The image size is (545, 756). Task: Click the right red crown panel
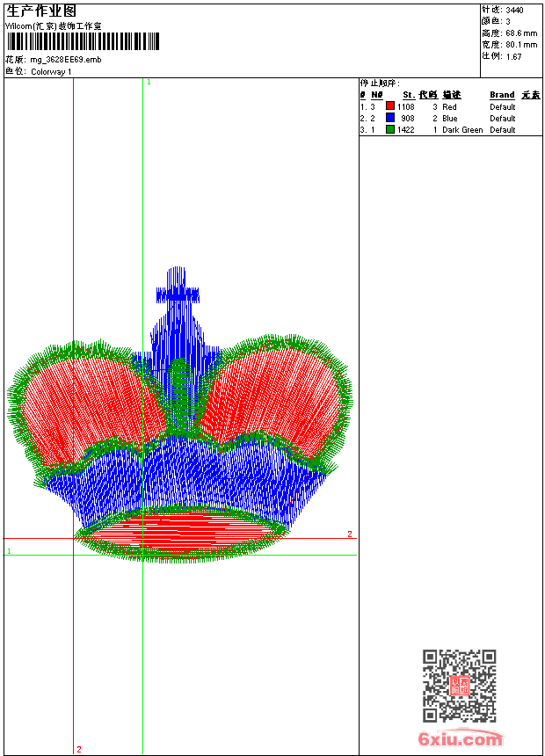[x=272, y=396]
